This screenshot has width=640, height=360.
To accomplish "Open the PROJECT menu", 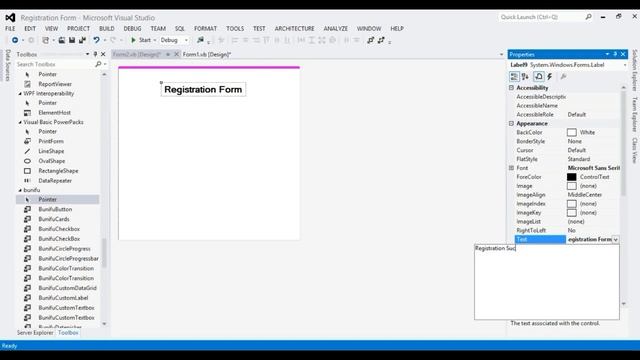I will click(78, 29).
